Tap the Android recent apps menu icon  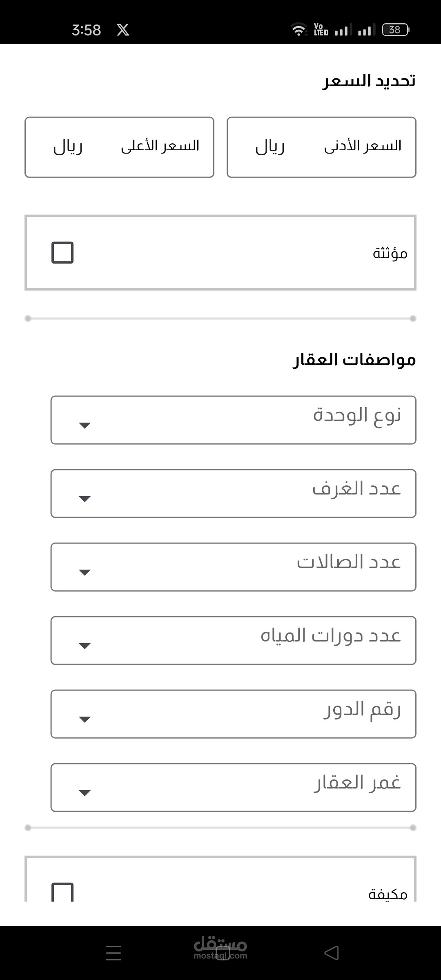pyautogui.click(x=113, y=953)
